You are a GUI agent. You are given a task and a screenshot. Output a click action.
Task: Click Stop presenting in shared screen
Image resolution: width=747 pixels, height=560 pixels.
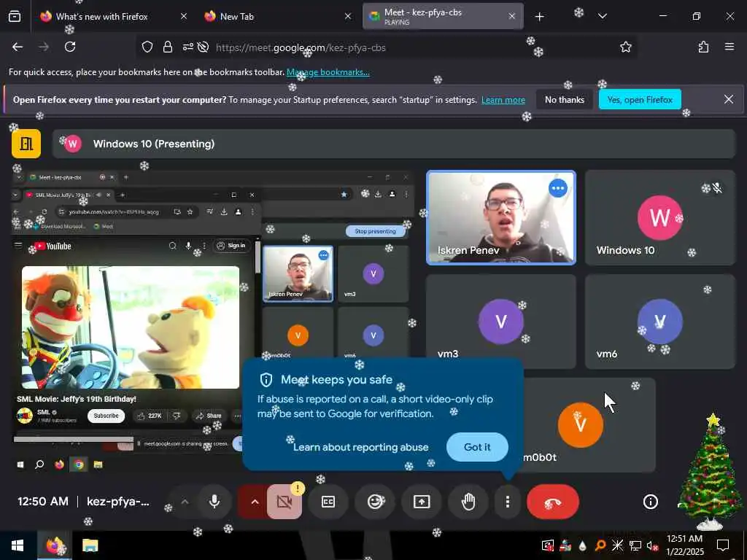pos(376,231)
